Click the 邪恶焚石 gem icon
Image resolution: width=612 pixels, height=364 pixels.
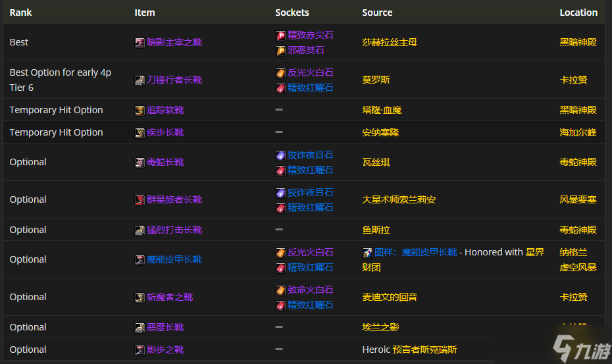click(x=280, y=51)
